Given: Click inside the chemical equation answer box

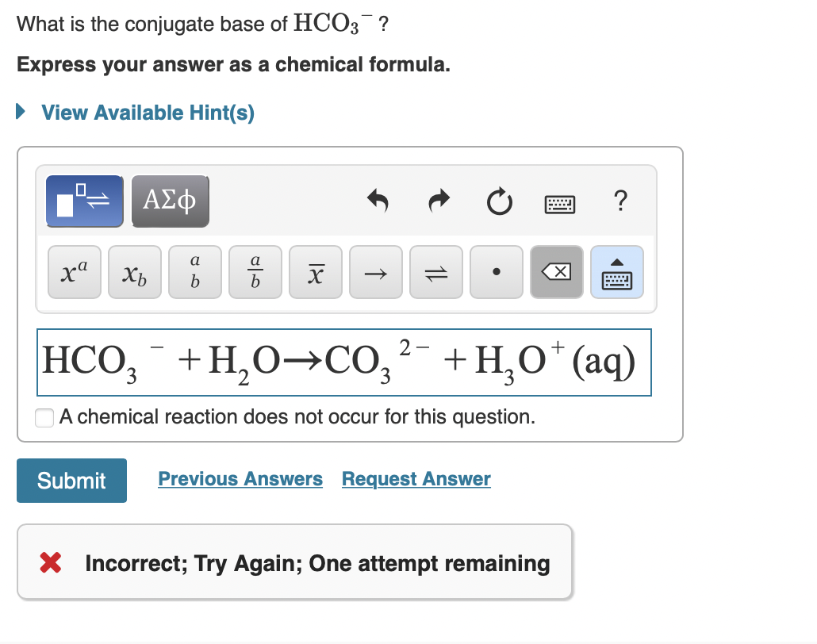Looking at the screenshot, I should point(343,362).
